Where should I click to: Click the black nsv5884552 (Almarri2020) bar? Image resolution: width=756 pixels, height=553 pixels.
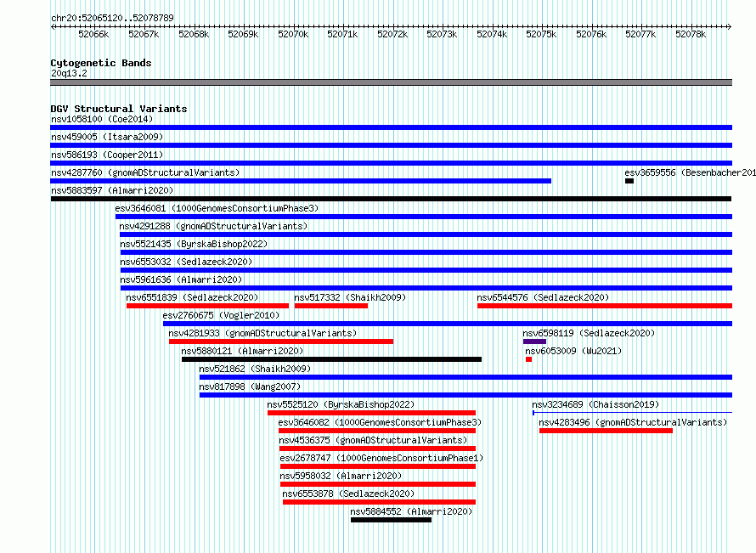[x=391, y=520]
